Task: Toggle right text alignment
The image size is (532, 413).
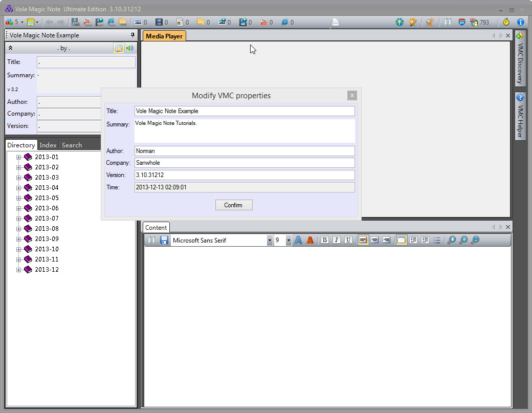Action: (386, 240)
